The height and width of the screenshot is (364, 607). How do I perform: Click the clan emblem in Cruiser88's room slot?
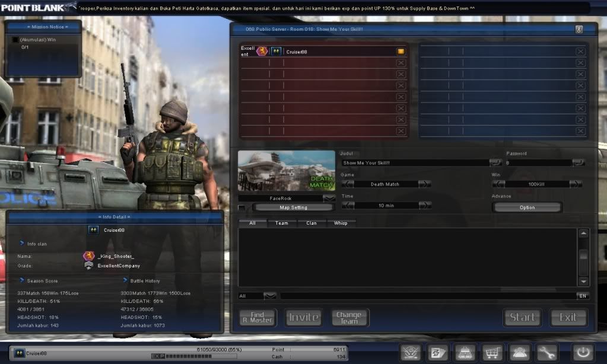pos(262,51)
